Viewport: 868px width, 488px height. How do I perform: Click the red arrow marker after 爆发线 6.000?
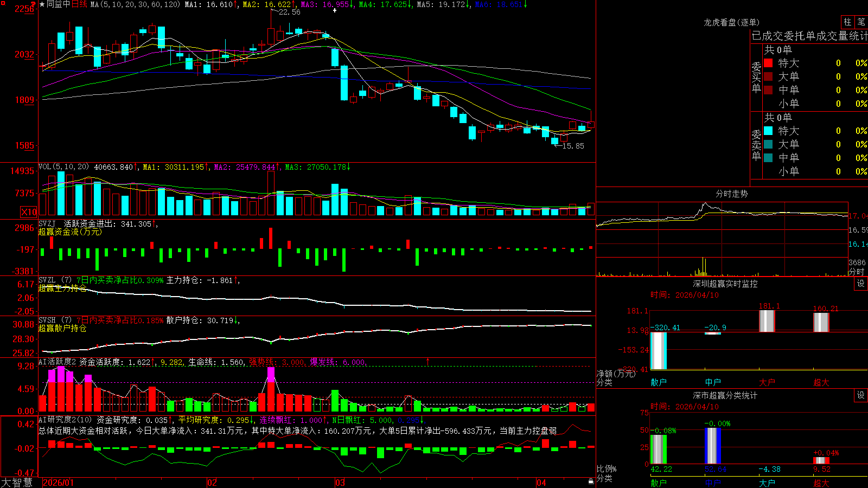coord(428,362)
